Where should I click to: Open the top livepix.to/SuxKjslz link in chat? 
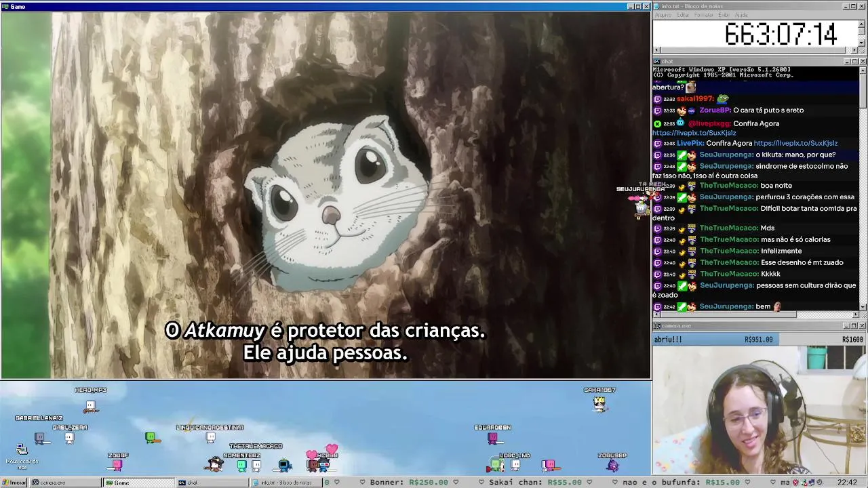click(x=694, y=133)
